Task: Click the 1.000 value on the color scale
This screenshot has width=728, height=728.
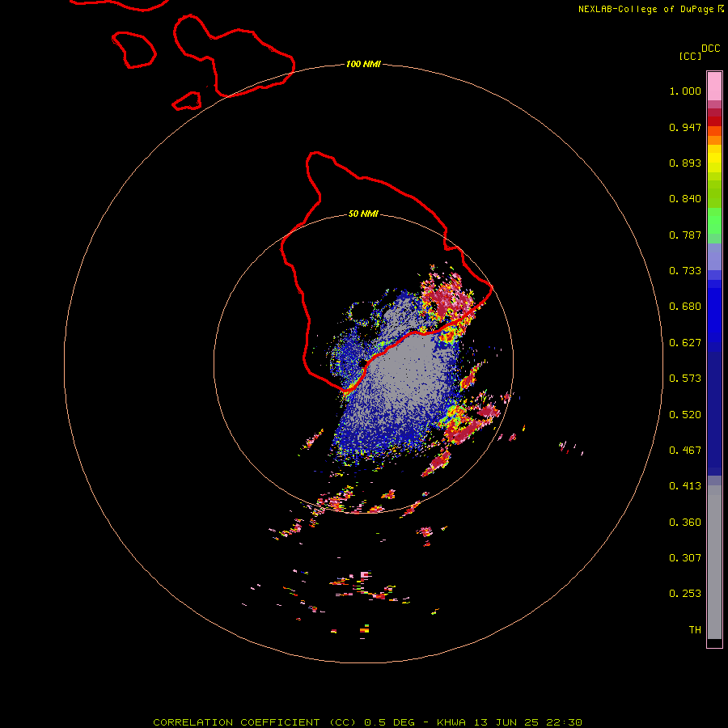Action: pos(685,91)
